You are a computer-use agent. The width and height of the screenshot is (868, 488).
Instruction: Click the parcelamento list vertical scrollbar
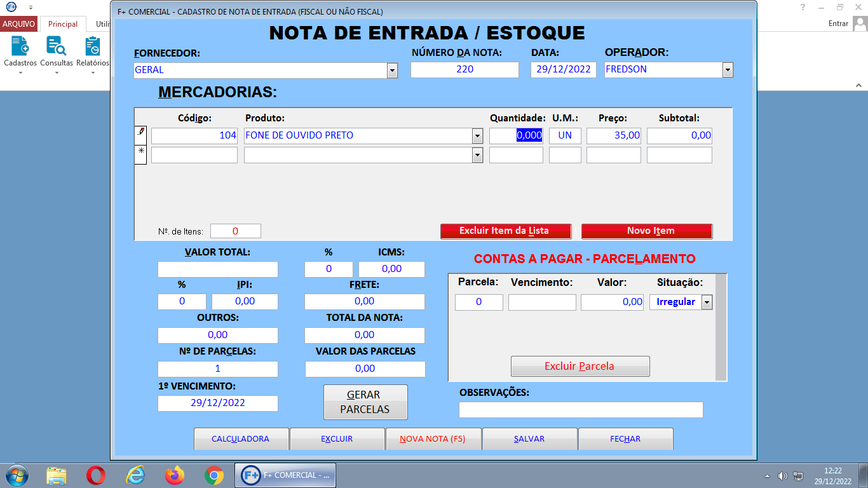click(721, 327)
